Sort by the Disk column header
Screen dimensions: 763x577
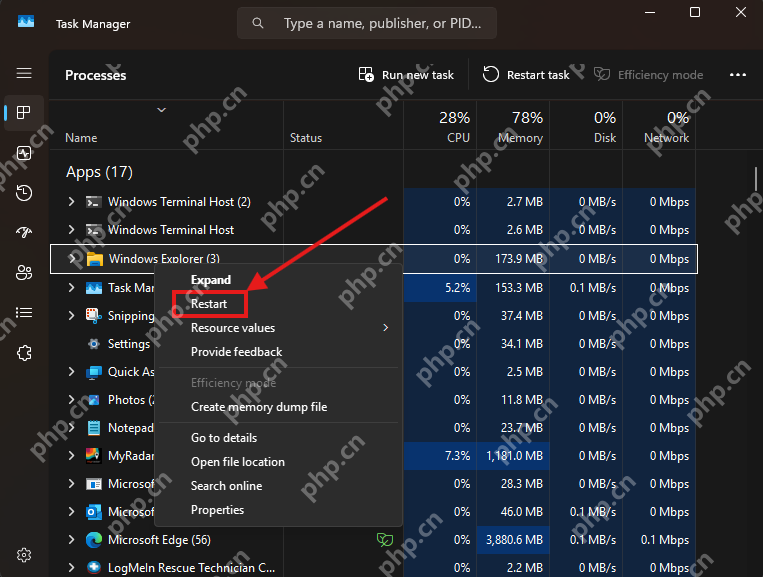[x=586, y=126]
